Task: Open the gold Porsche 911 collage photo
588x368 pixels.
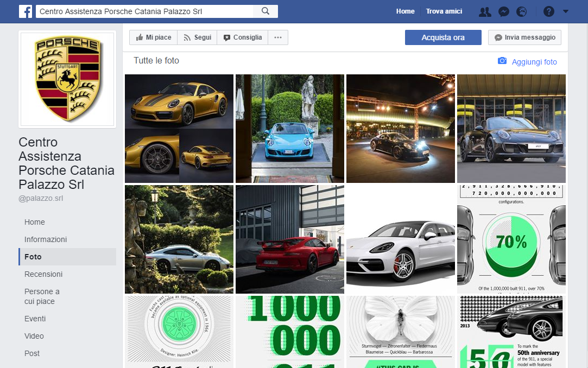Action: [x=179, y=129]
